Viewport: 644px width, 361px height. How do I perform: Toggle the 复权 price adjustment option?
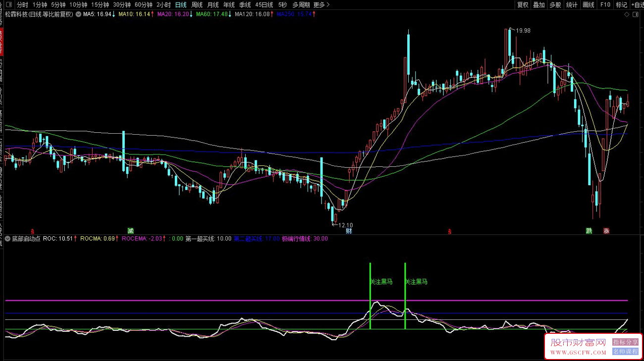pos(523,5)
